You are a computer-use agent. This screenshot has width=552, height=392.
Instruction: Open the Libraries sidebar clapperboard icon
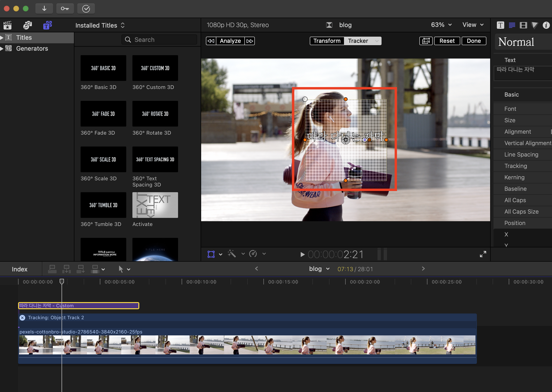(7, 25)
